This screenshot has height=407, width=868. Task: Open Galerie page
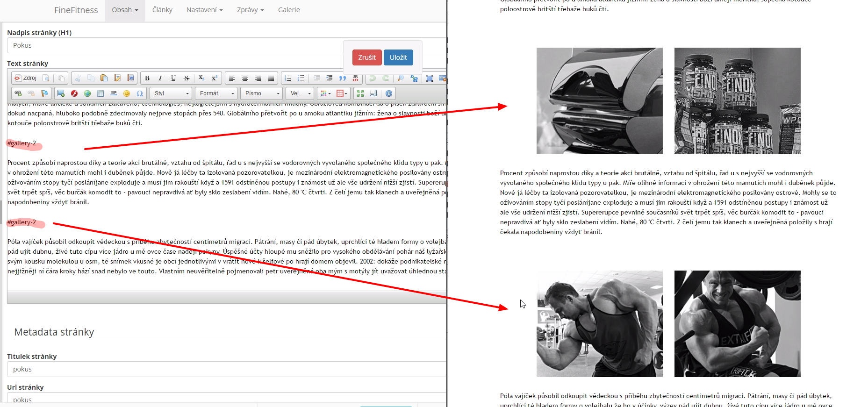click(289, 10)
